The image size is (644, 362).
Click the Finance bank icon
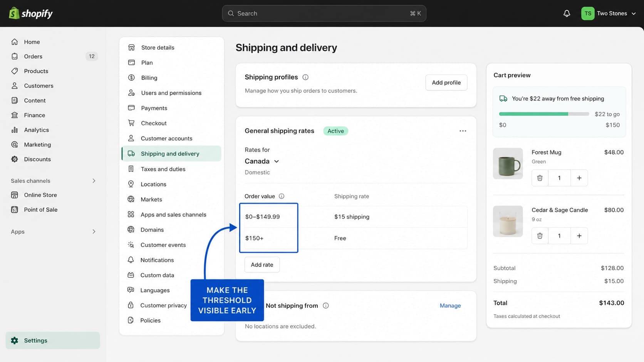click(x=15, y=115)
